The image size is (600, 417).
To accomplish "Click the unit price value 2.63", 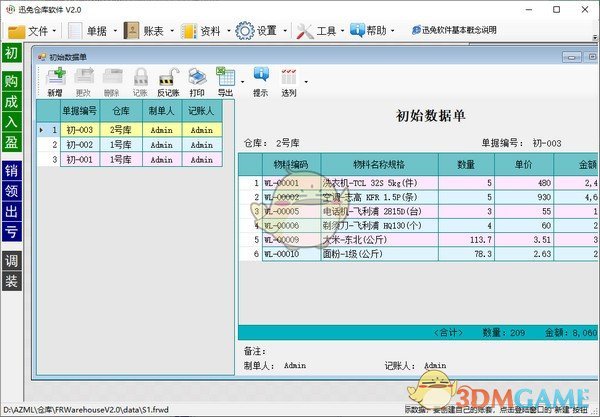I will pyautogui.click(x=523, y=254).
